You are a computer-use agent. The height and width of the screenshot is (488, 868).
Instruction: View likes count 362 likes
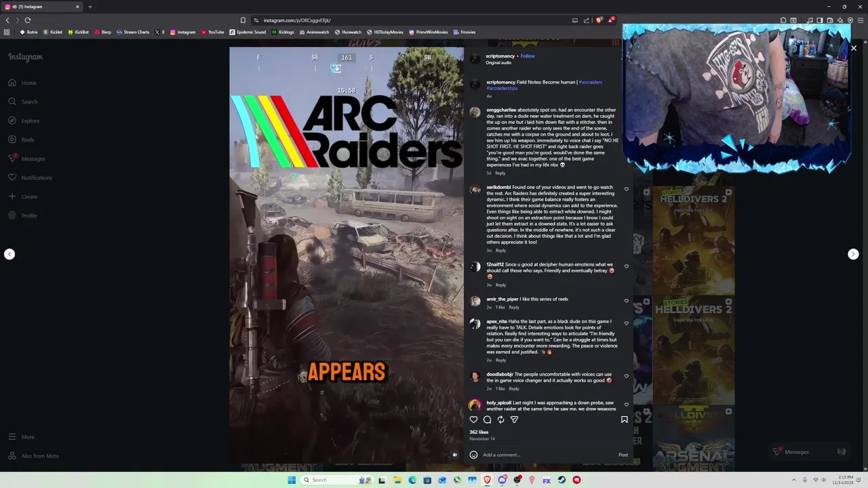click(x=479, y=432)
